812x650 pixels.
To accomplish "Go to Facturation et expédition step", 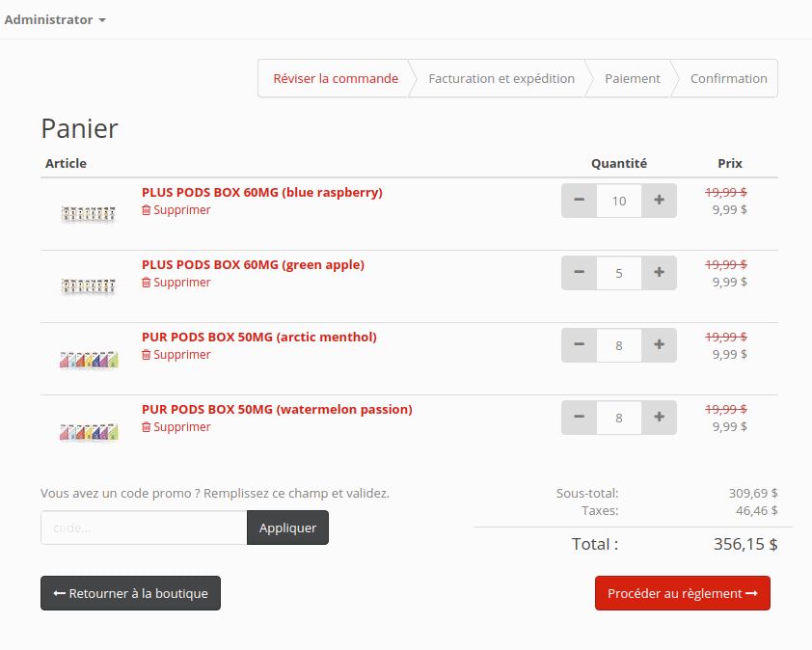I will coord(501,79).
